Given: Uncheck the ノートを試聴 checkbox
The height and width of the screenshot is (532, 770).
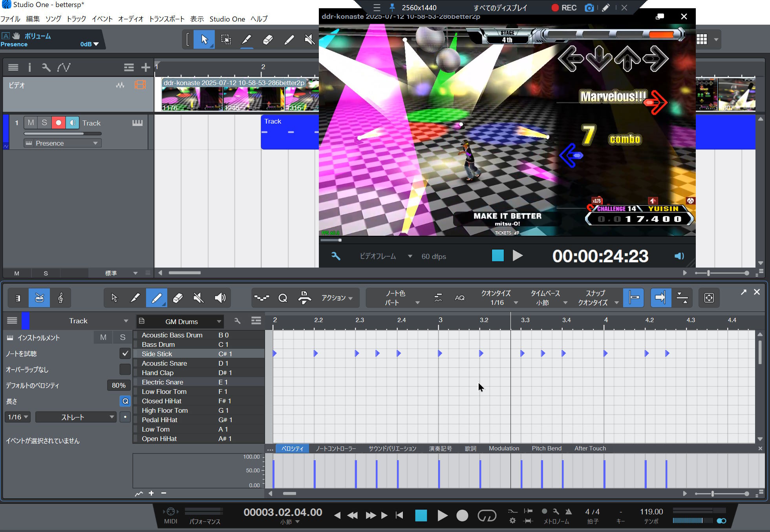Looking at the screenshot, I should (x=125, y=353).
